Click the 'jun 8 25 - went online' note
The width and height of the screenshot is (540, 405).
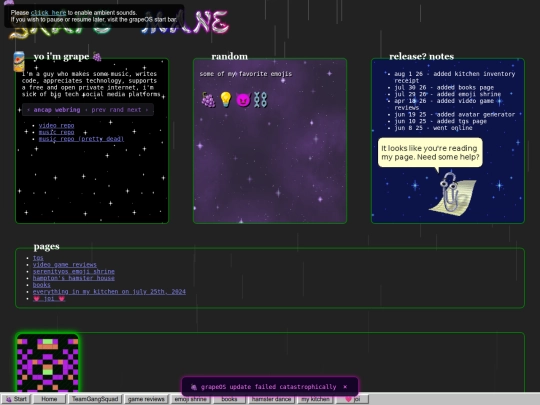[433, 128]
